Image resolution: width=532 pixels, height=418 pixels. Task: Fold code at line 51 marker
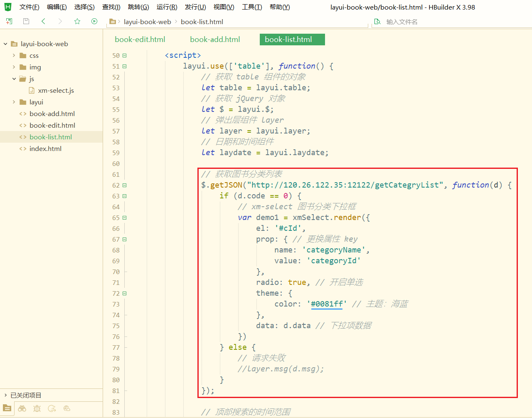(124, 66)
